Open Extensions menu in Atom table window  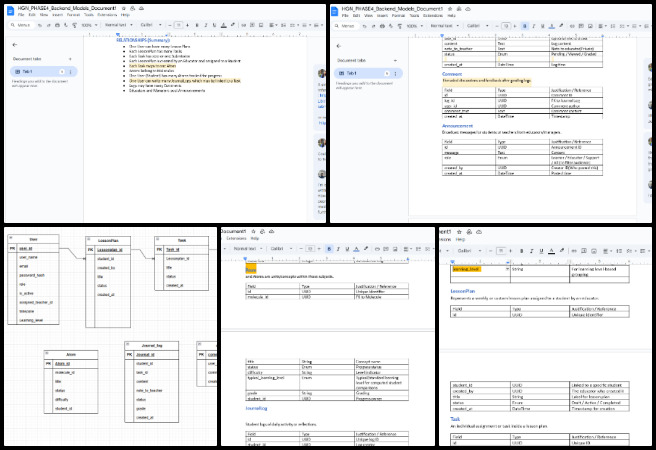[236, 238]
